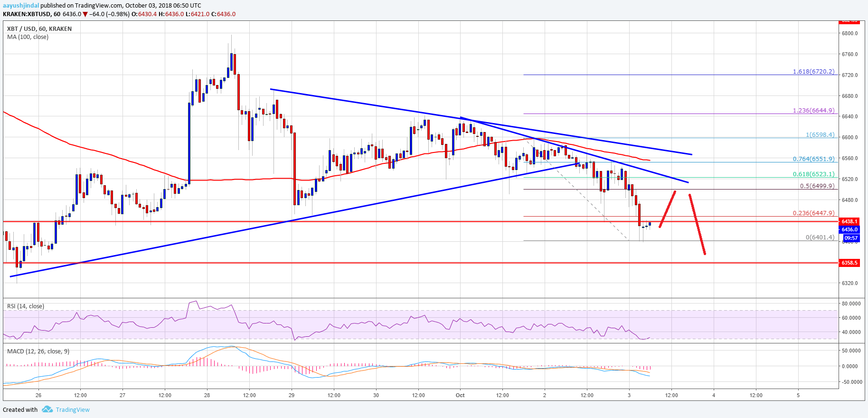The height and width of the screenshot is (418, 868).
Task: Click the 6436.0 blue current price tag
Action: (849, 229)
